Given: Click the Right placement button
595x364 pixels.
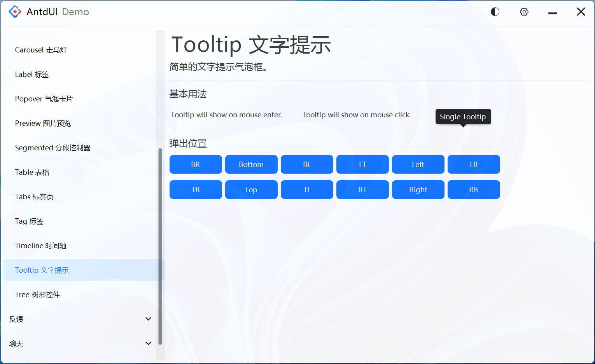Looking at the screenshot, I should click(418, 189).
